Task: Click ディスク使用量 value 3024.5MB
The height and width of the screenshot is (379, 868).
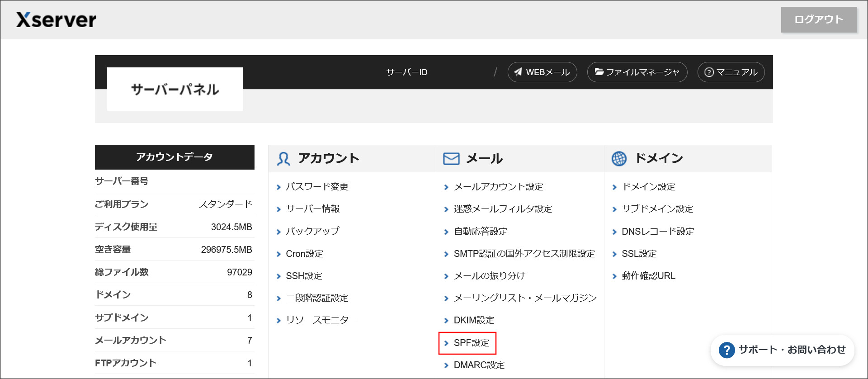Action: pyautogui.click(x=231, y=227)
